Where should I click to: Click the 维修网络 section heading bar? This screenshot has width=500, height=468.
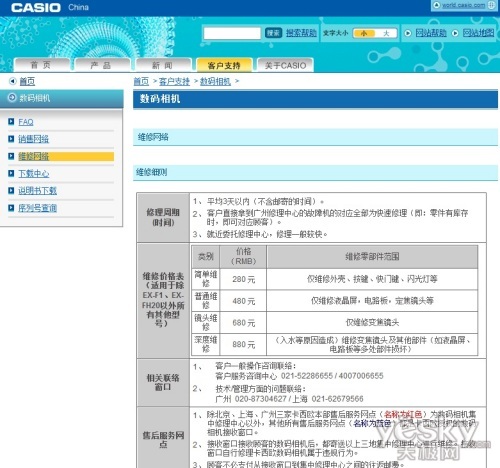click(315, 137)
